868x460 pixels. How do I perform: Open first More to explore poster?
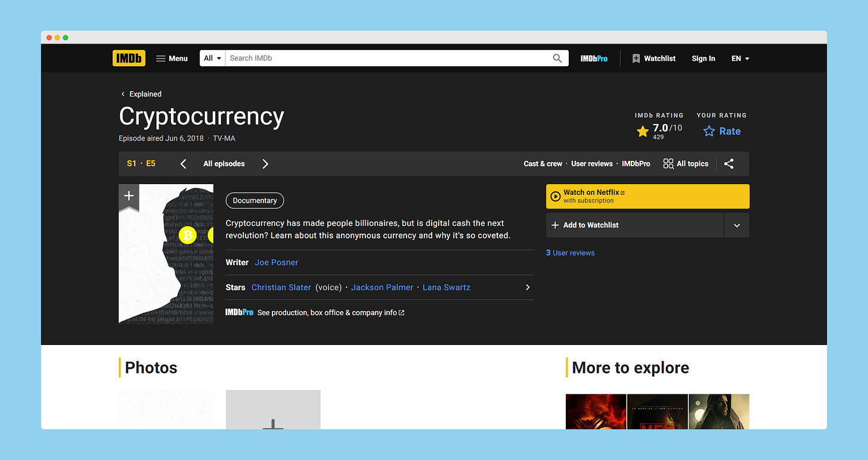point(596,412)
